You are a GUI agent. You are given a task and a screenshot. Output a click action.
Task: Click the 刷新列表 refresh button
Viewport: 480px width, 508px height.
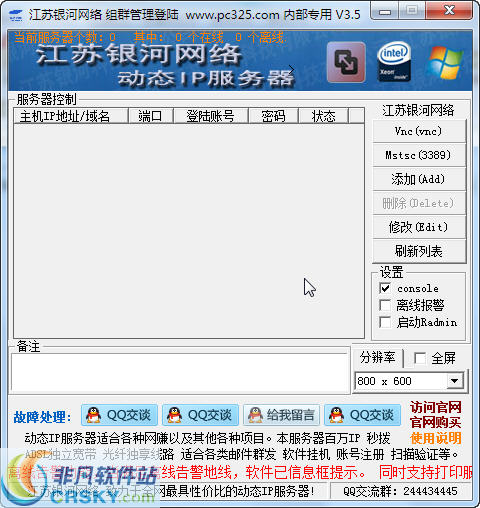(419, 251)
